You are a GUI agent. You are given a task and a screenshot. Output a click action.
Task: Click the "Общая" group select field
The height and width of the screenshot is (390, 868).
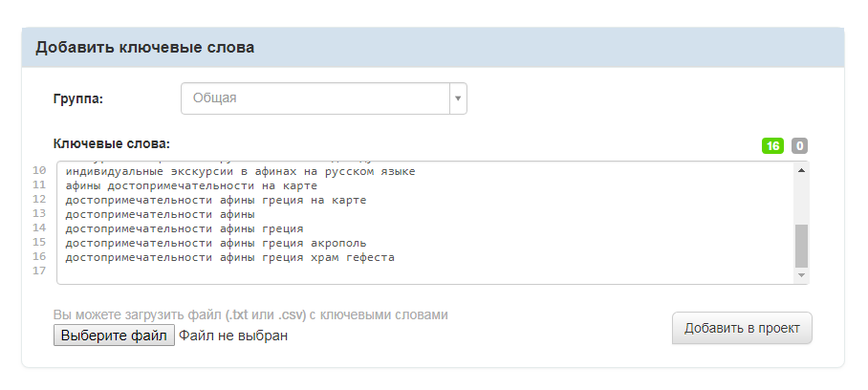pos(315,98)
